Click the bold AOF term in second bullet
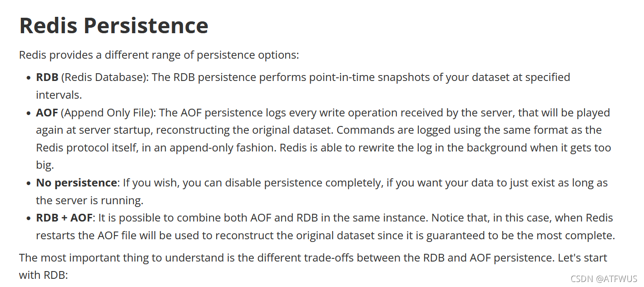This screenshot has height=287, width=644. (x=47, y=112)
